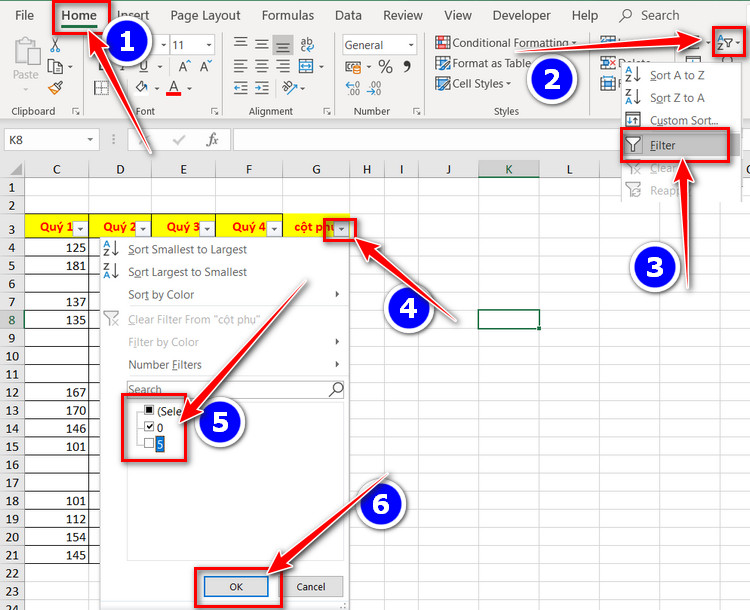Decrease font size with the small A
Screen dimensions: 750x610
206,67
